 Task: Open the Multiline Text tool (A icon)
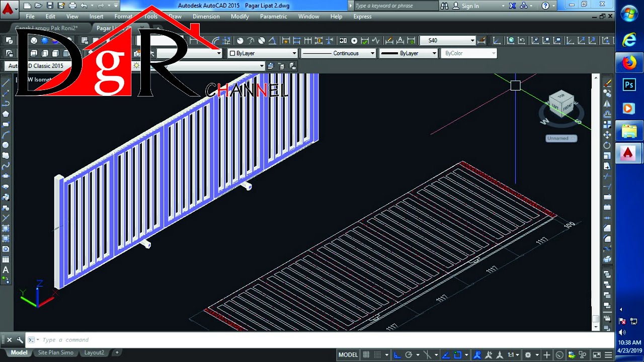(x=6, y=270)
